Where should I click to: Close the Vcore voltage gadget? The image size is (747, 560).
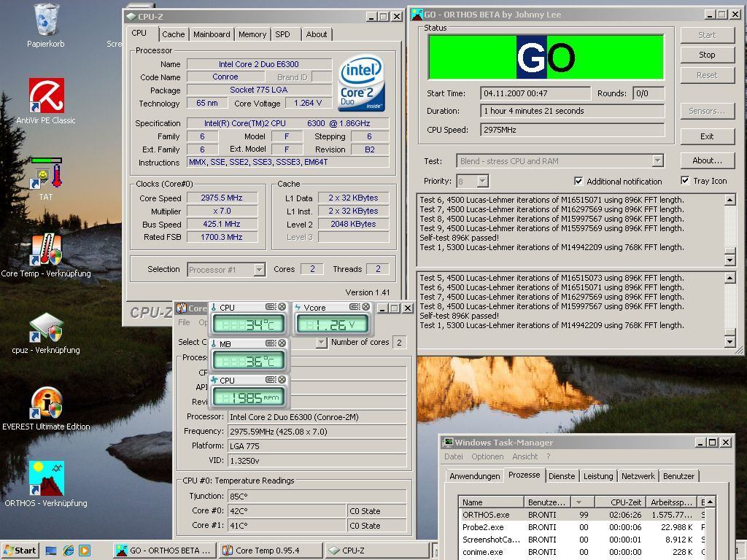(366, 307)
